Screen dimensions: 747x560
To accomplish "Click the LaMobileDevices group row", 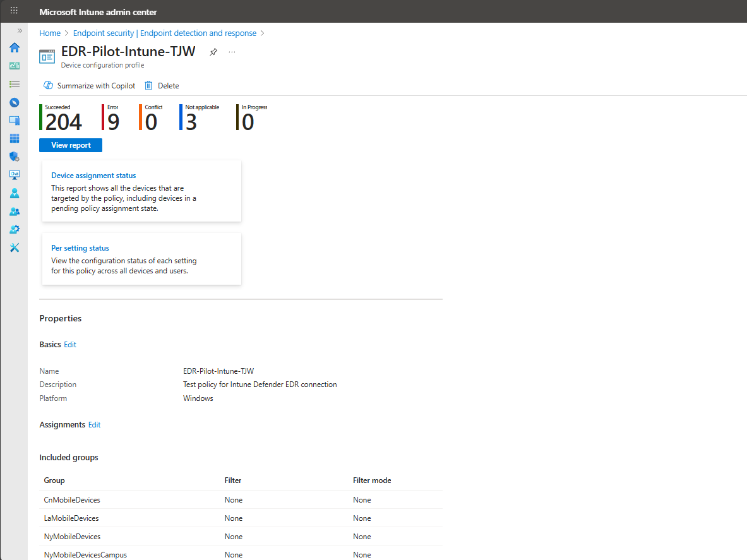I will click(x=241, y=518).
